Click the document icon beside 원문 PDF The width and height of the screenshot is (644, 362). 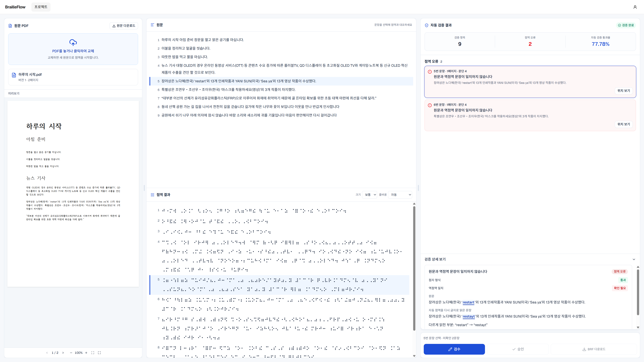point(10,26)
